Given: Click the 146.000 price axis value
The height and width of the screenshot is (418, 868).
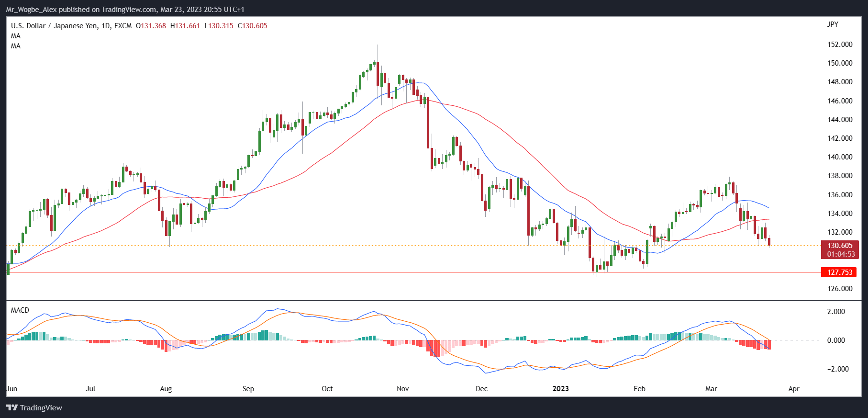Looking at the screenshot, I should [840, 101].
